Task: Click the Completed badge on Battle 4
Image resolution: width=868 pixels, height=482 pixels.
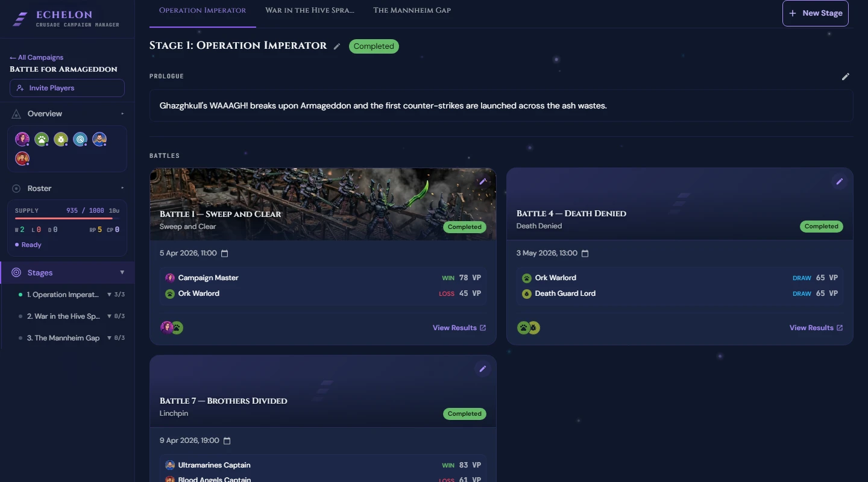Action: coord(822,227)
